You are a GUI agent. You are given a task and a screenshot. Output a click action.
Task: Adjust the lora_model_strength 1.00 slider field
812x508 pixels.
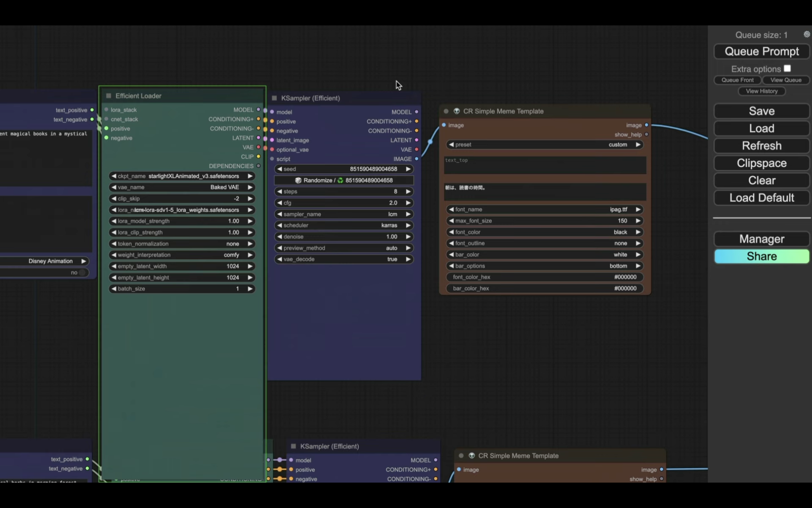(182, 221)
